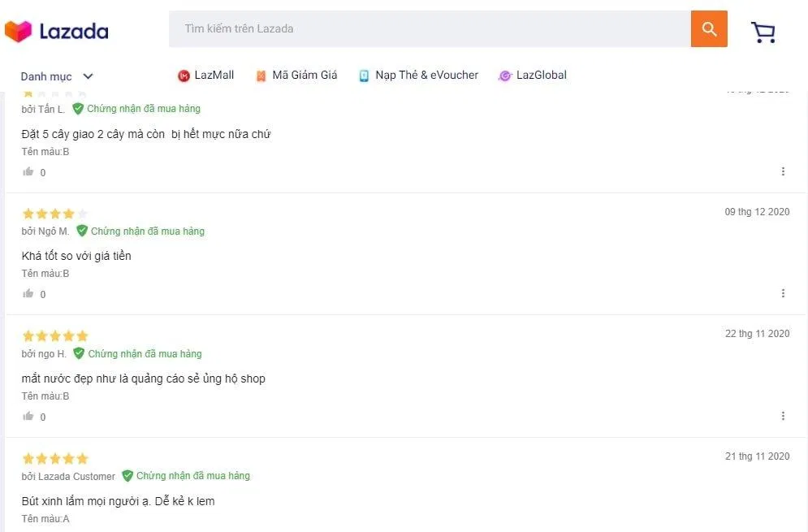Expand the Danh mục dropdown

coord(46,76)
